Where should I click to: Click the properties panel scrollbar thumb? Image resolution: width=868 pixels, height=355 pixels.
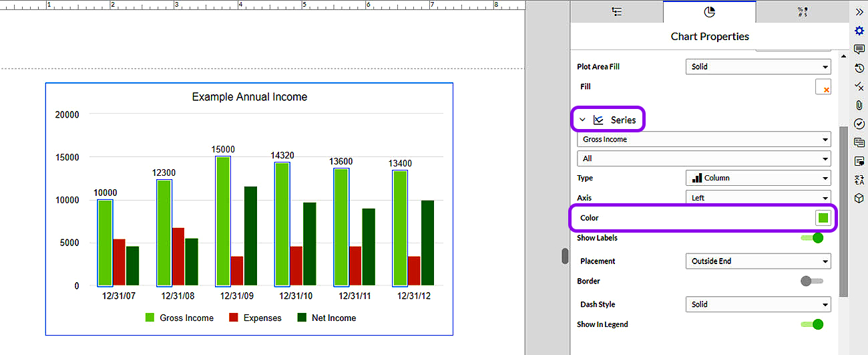(844, 211)
